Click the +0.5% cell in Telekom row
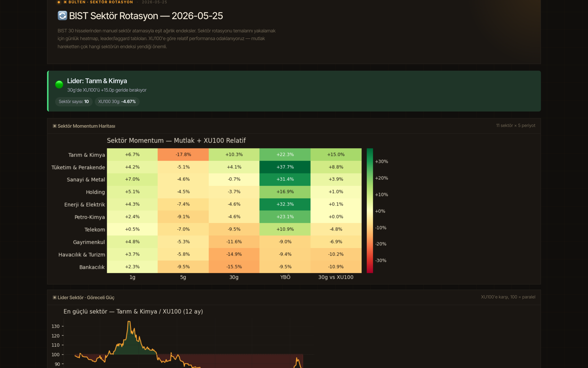Viewport: 588px width, 368px height. (132, 229)
